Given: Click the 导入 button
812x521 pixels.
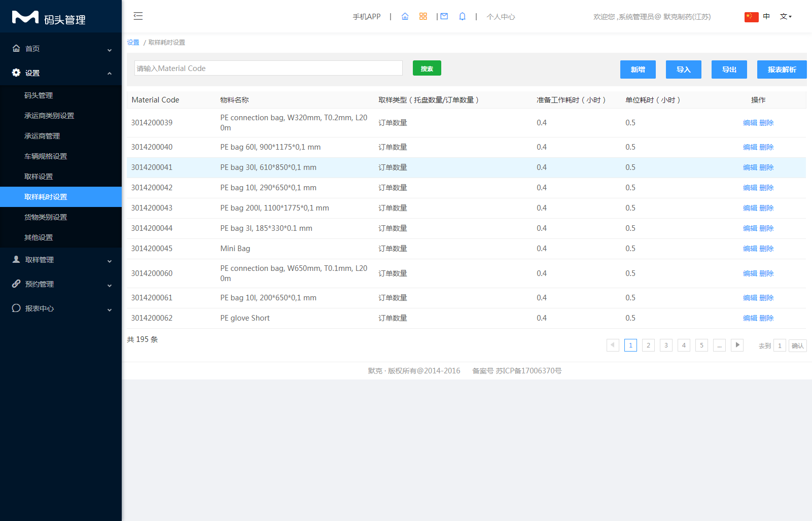Looking at the screenshot, I should (x=684, y=70).
